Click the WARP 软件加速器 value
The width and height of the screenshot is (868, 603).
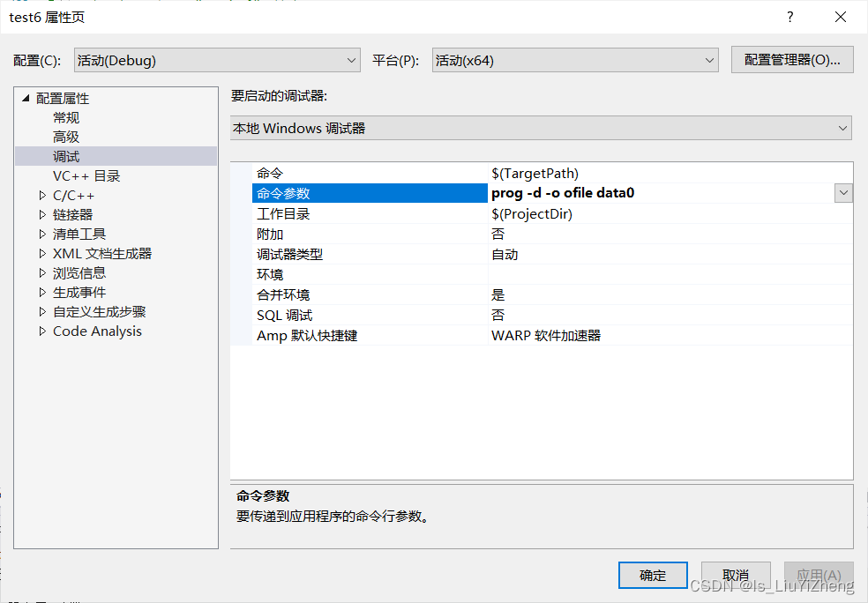670,335
